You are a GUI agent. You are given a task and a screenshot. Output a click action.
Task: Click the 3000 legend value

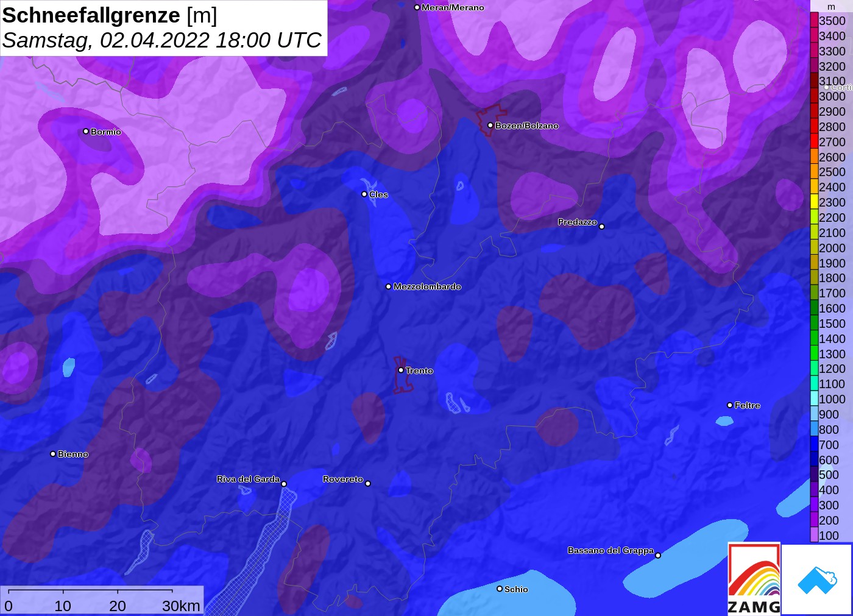(832, 96)
